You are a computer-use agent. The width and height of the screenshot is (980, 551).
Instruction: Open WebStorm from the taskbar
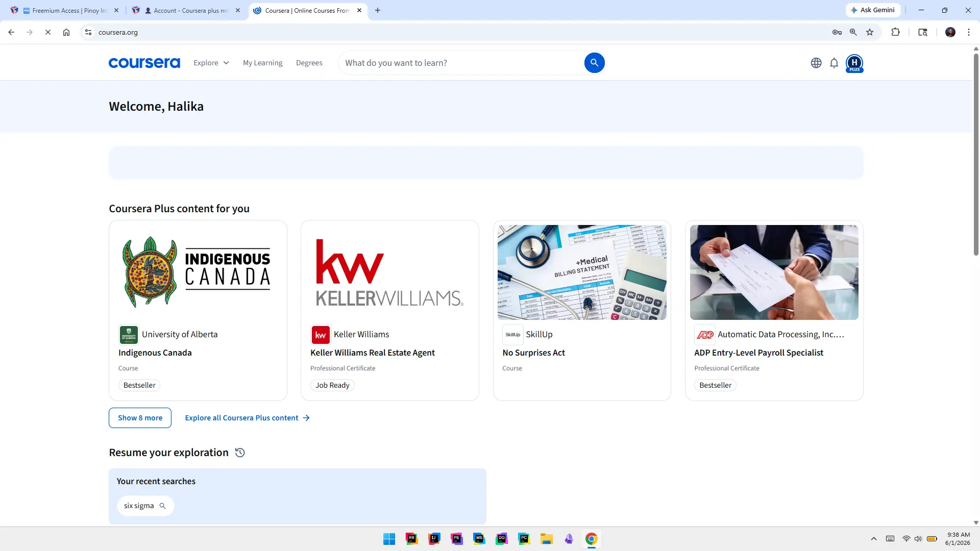[479, 539]
